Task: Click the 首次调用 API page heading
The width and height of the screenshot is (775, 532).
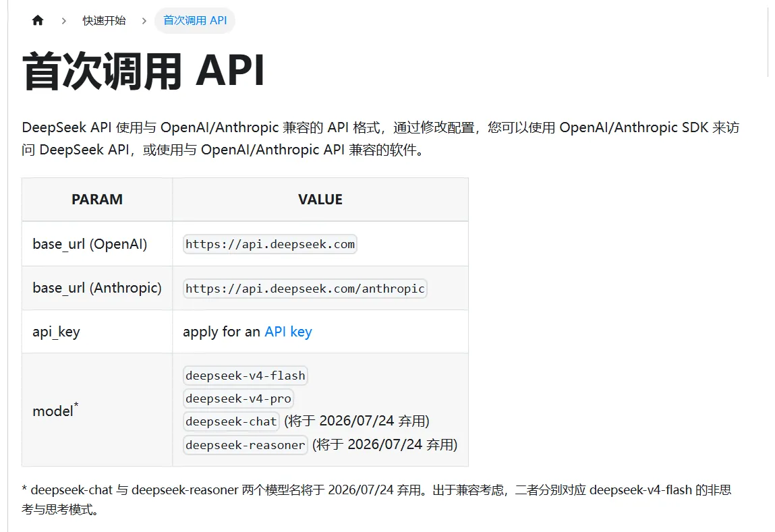Action: (144, 71)
